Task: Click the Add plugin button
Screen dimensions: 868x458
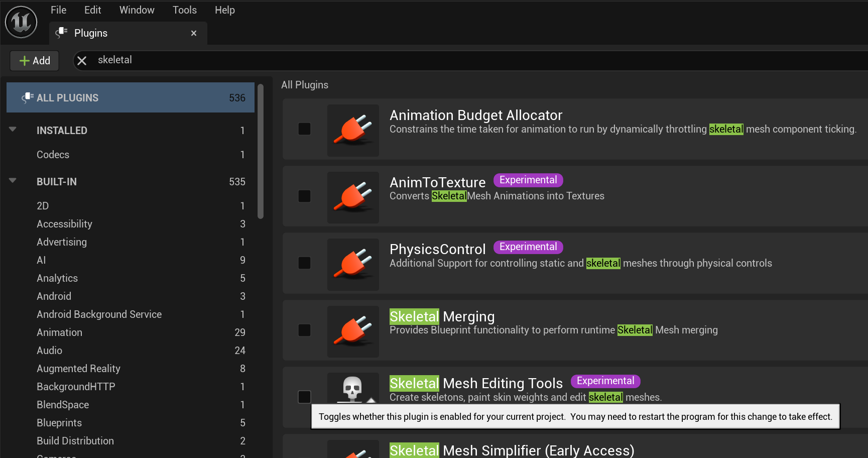Action: click(35, 61)
